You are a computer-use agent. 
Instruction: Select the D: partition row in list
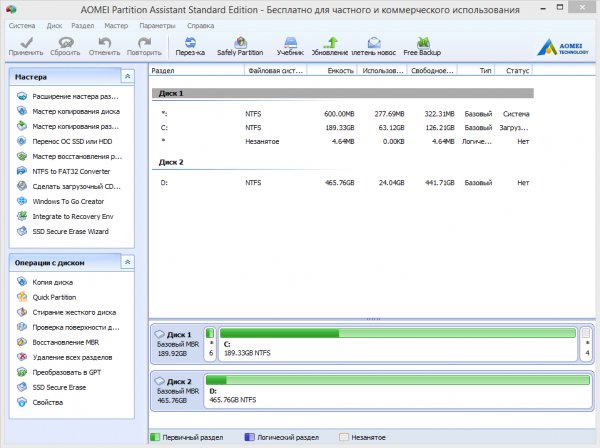click(x=342, y=182)
